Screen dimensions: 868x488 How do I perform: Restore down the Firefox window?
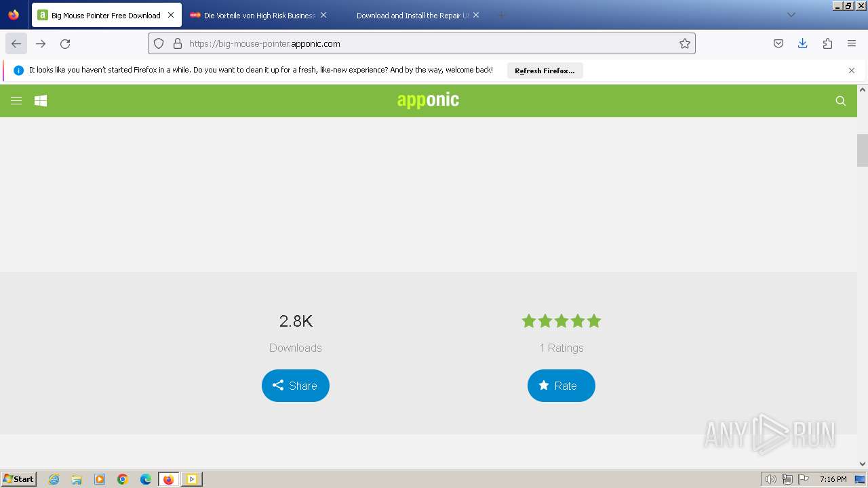848,5
